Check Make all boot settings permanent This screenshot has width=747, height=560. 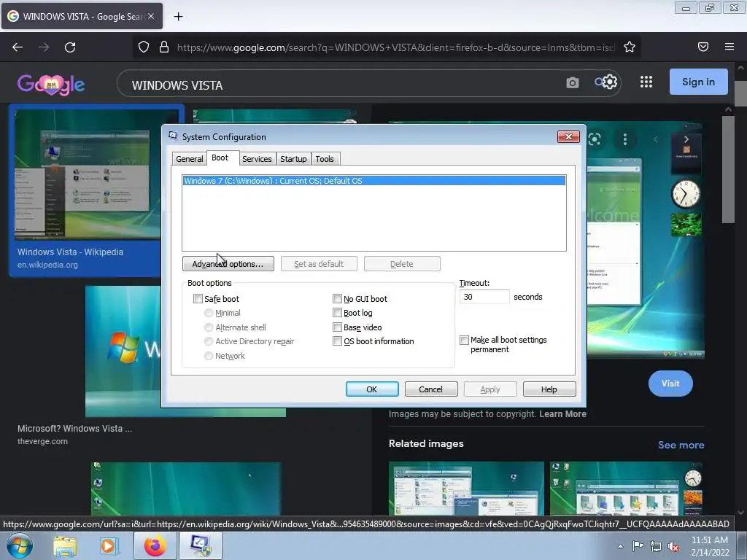click(464, 340)
